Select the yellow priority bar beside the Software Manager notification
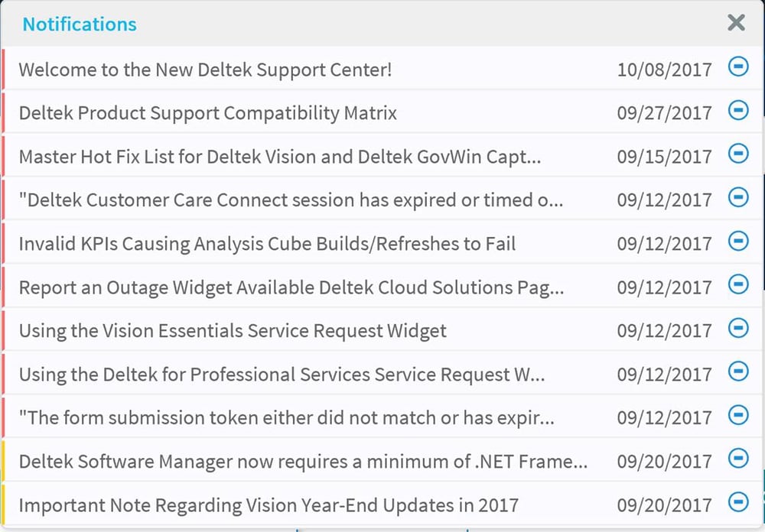 (3, 459)
